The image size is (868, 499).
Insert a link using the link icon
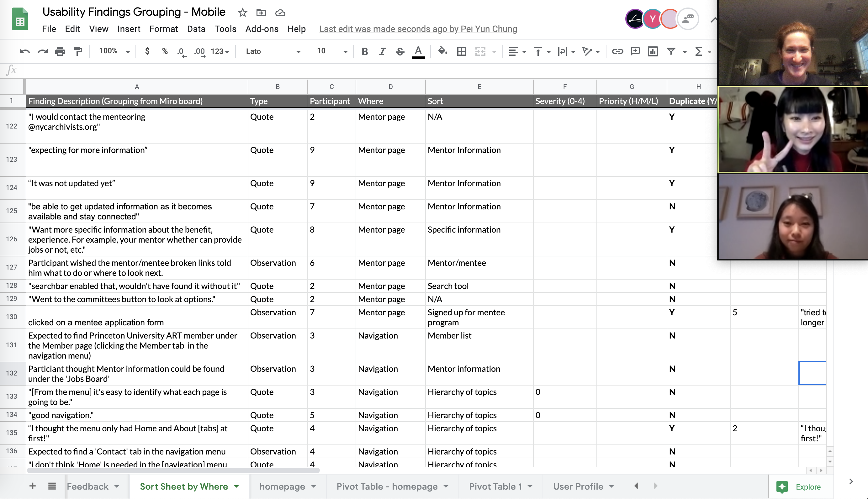click(618, 51)
